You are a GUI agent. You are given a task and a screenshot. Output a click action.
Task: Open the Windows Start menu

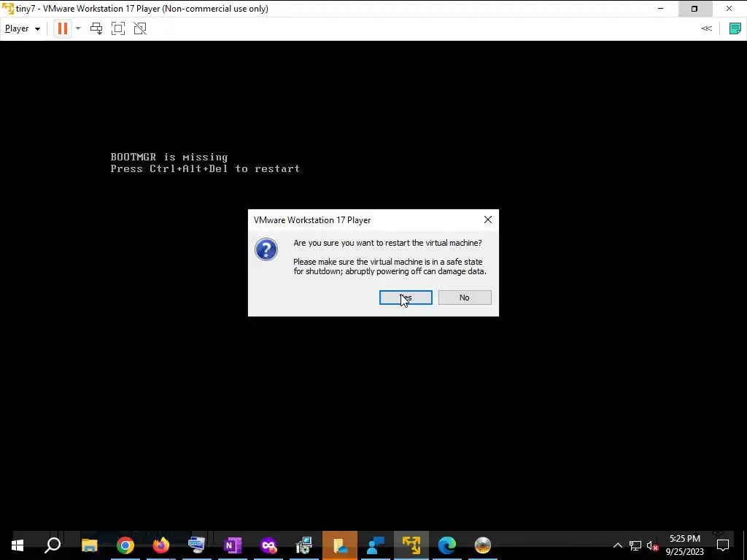(x=18, y=545)
